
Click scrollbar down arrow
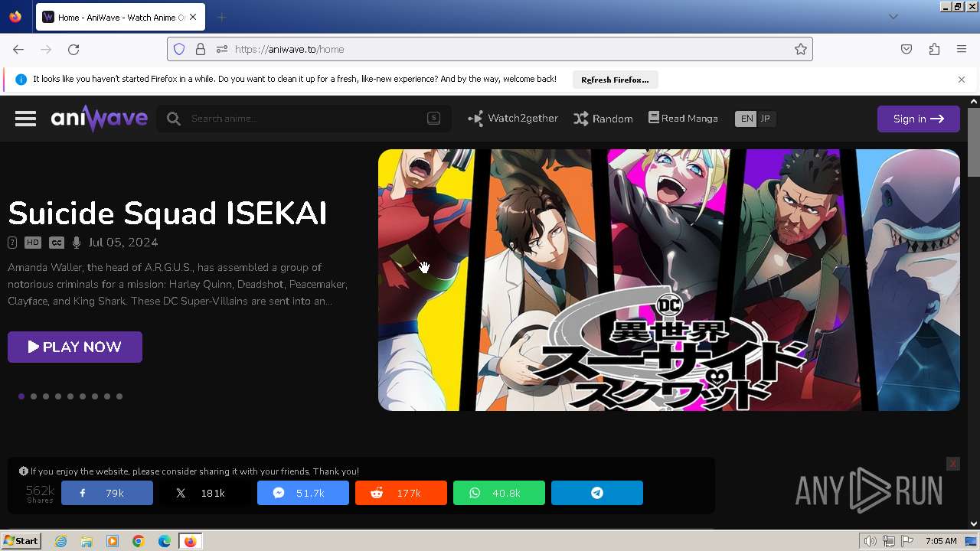point(974,523)
